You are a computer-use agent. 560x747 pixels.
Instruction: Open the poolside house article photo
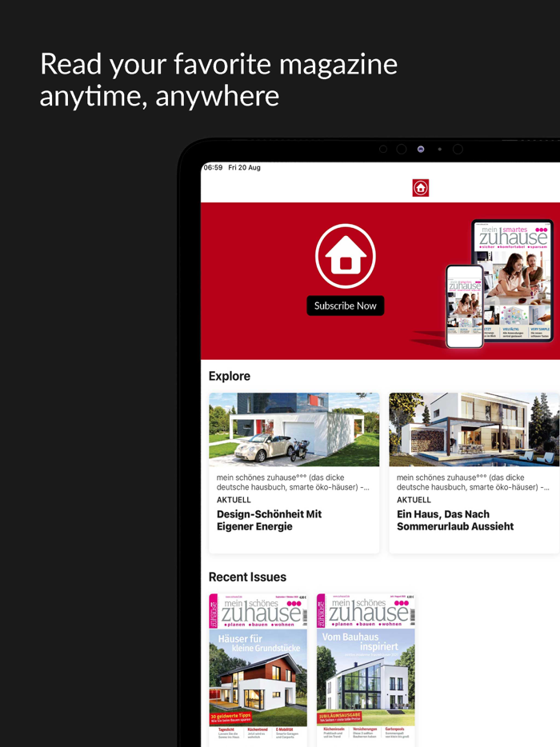pos(474,429)
